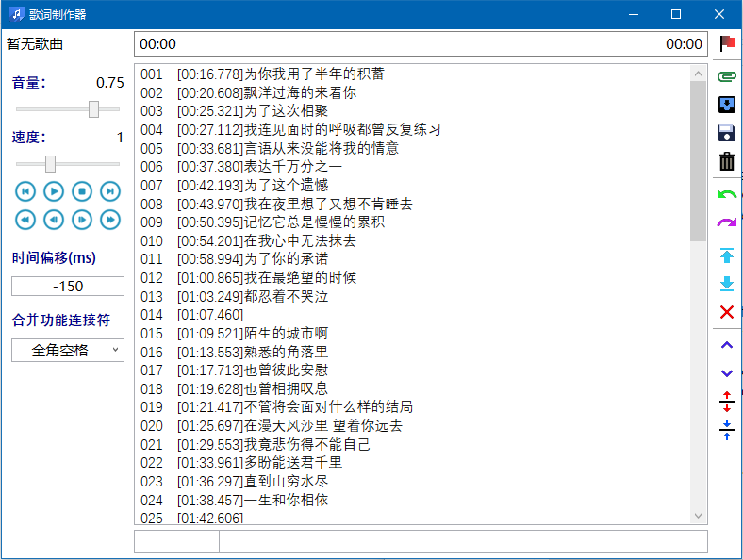Select line 019 不管将会面对什么样的结局

point(412,407)
